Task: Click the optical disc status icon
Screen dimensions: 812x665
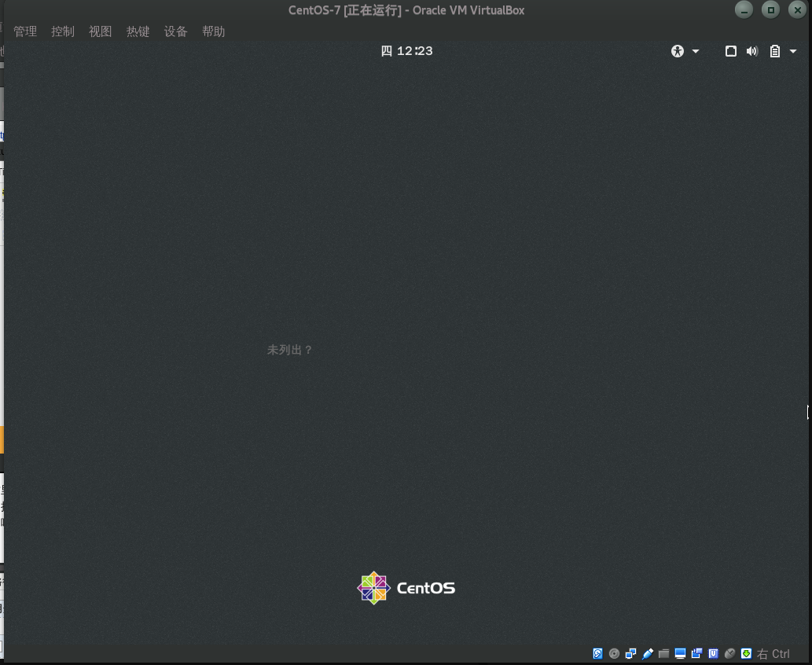Action: coord(614,654)
